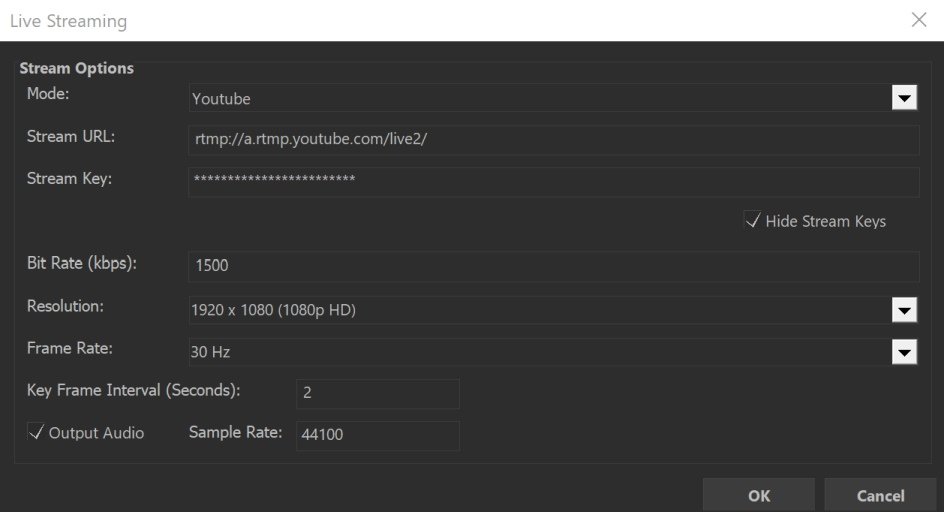Click the Bit Rate value field
The width and height of the screenshot is (944, 512).
click(553, 266)
